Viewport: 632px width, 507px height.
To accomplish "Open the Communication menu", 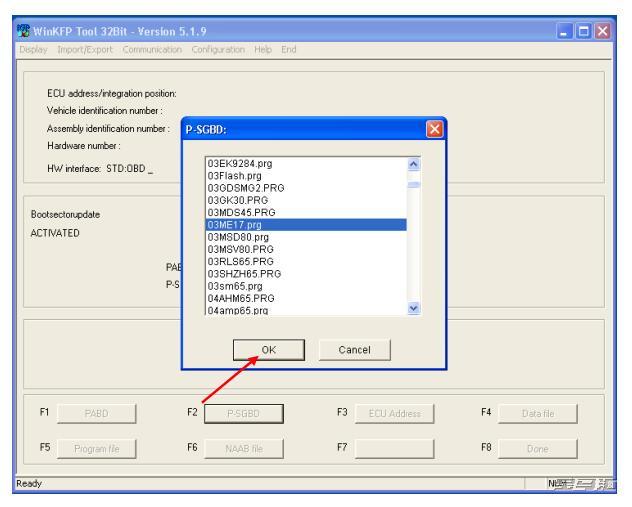I will pos(152,50).
